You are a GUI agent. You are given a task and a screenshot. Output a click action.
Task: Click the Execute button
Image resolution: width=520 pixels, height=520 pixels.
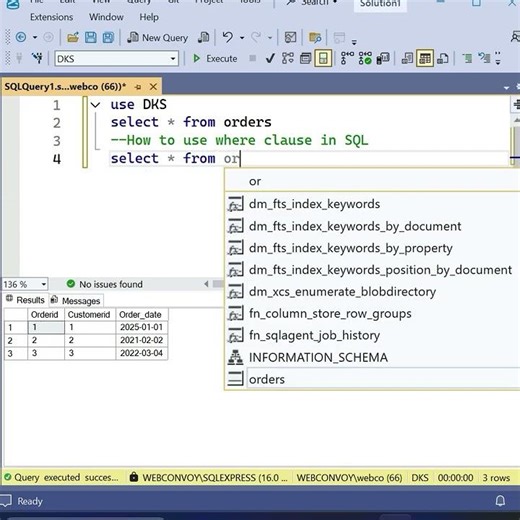[215, 59]
